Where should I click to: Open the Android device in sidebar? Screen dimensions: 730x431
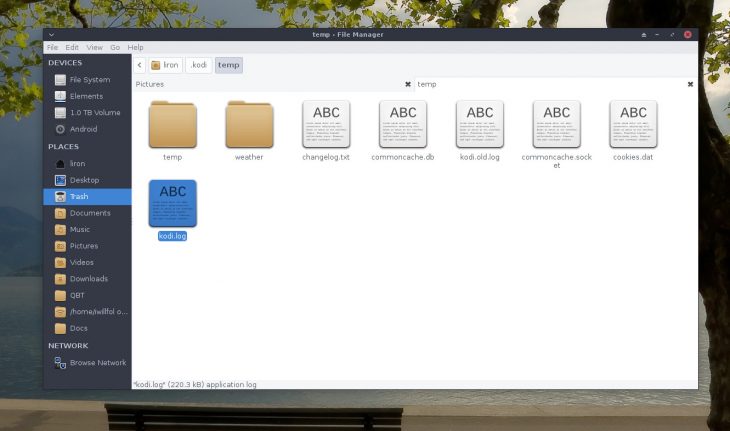[88, 129]
